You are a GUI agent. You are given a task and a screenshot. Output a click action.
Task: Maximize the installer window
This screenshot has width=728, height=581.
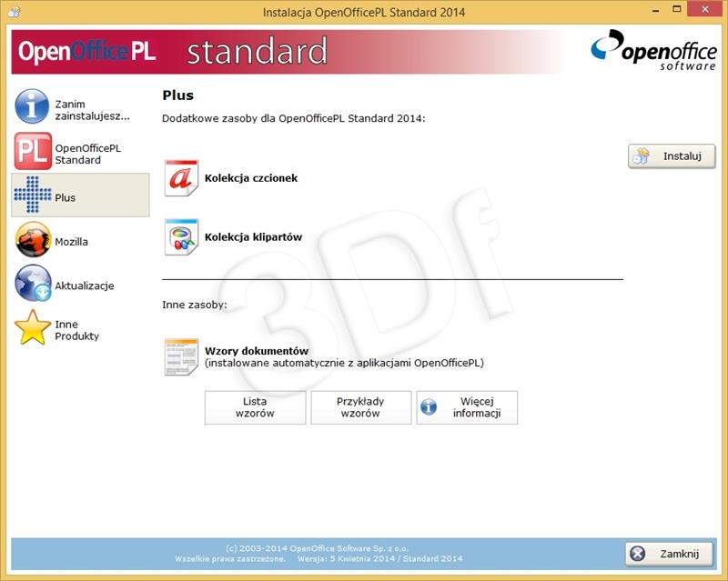pos(677,10)
